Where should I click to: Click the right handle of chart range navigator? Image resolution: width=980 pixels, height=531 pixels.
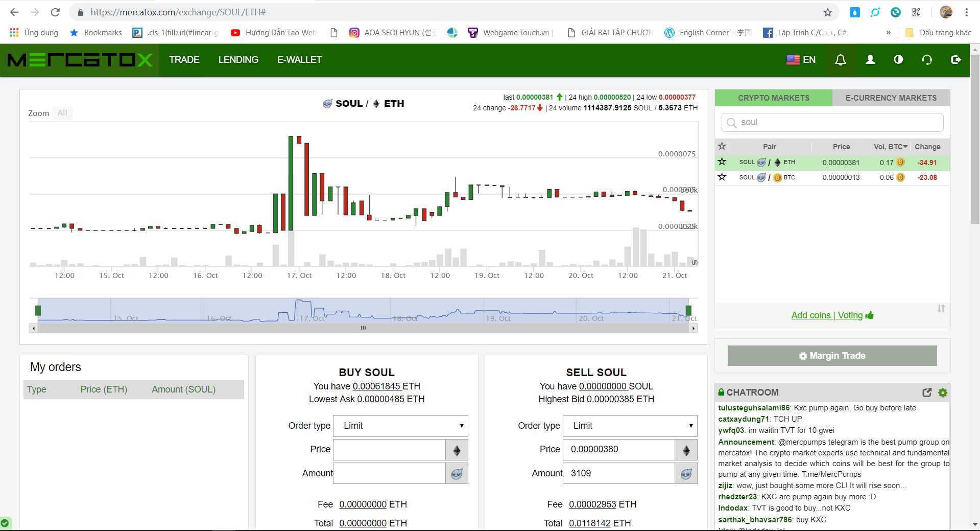(688, 310)
